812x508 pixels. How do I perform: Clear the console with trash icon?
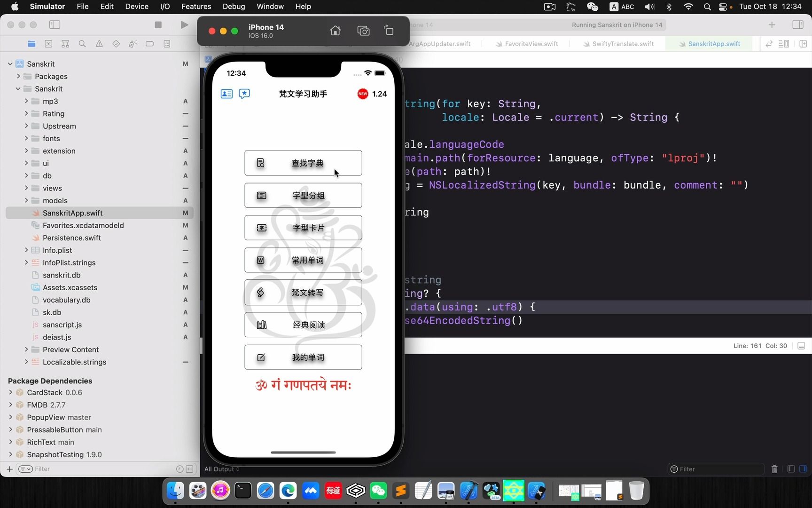[774, 469]
